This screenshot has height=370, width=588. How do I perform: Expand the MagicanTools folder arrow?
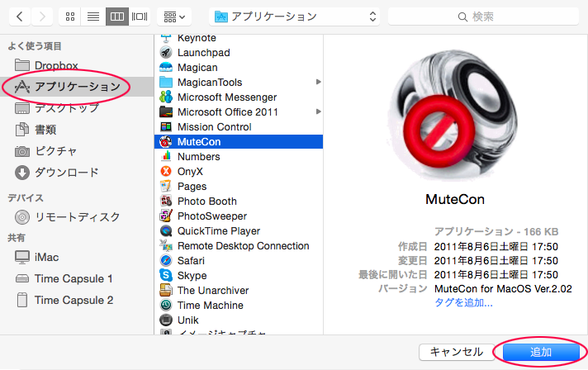[319, 82]
